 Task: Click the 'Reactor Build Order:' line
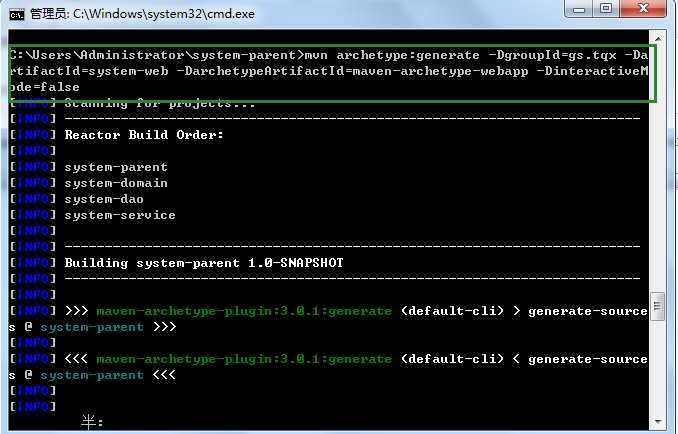tap(144, 135)
